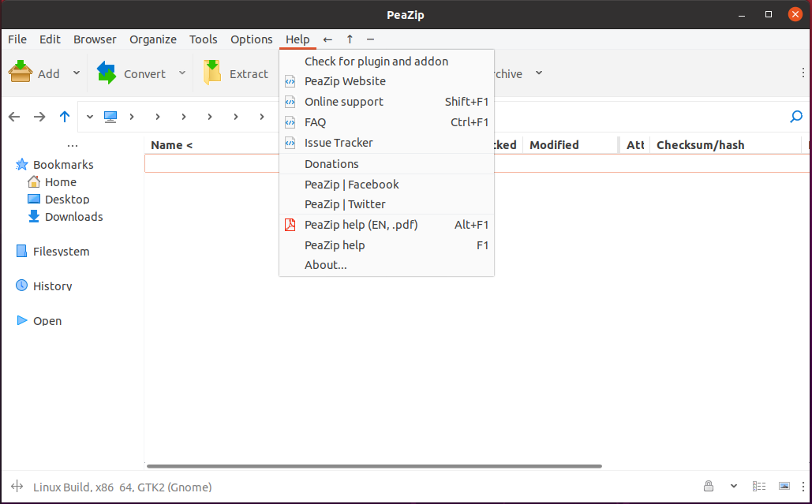Click the Downloads arrow icon in sidebar

click(x=34, y=216)
